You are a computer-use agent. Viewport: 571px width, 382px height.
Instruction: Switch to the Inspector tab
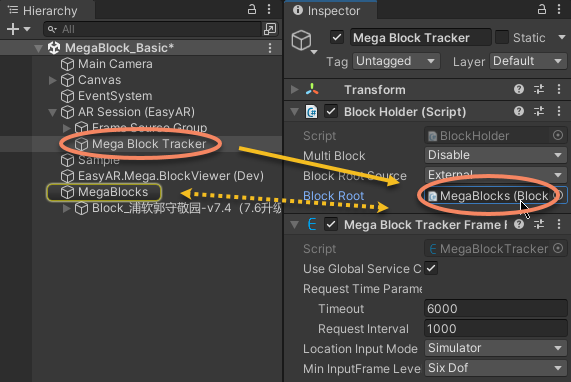pos(330,11)
